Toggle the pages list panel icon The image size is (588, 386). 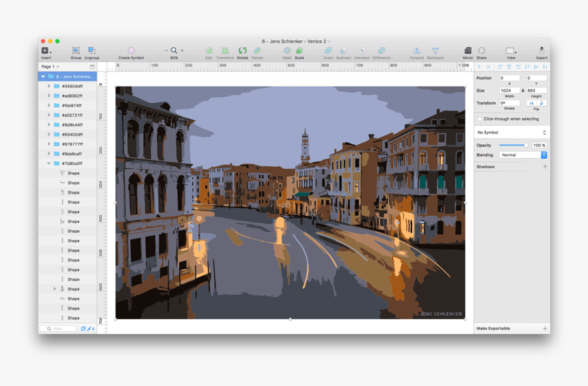92,67
